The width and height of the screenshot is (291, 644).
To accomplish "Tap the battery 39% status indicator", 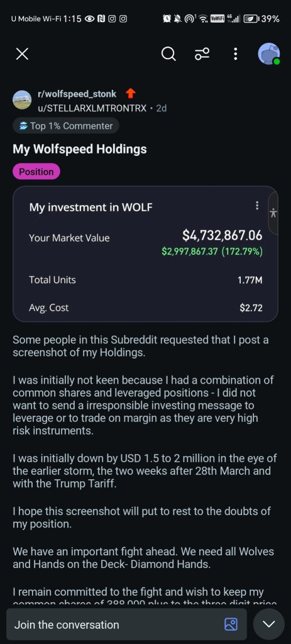I will (x=262, y=19).
